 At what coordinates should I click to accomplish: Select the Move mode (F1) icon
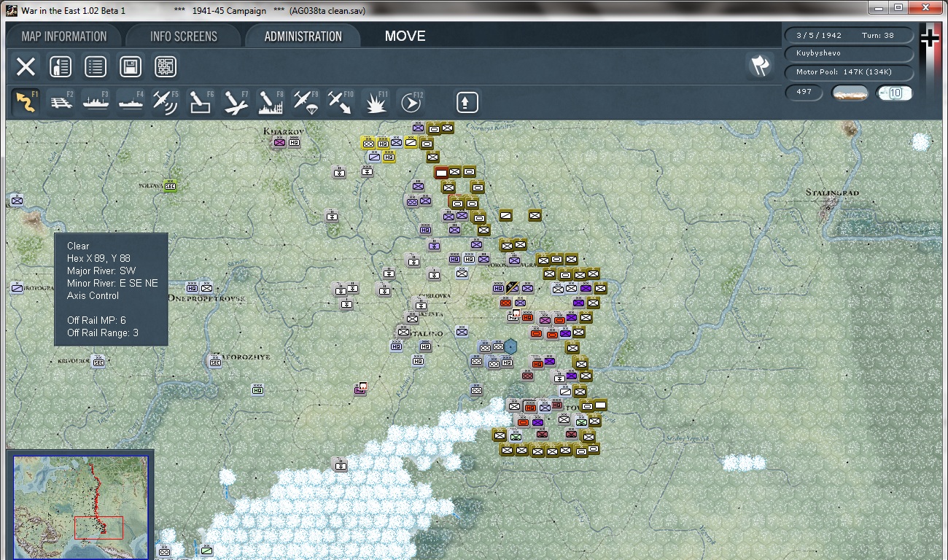tap(26, 102)
